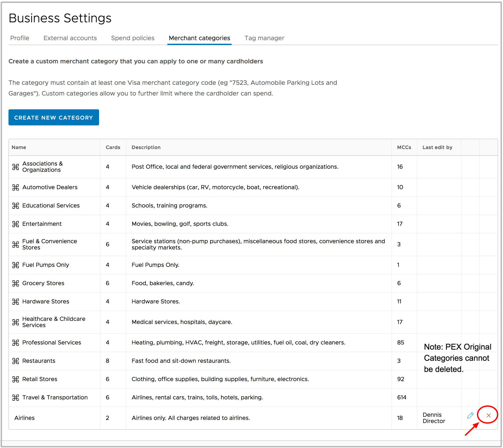
Task: Click the MCCs column header
Action: (404, 147)
